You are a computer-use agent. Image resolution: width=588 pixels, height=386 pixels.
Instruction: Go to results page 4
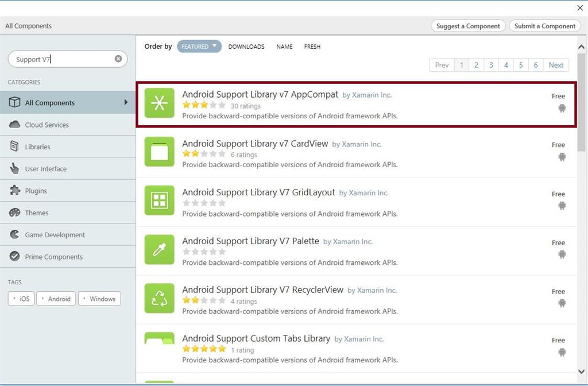click(x=506, y=65)
